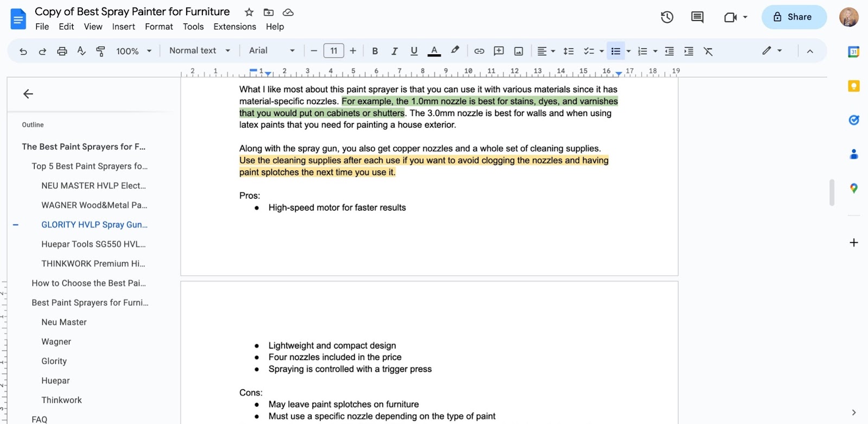The image size is (868, 424).
Task: Check cloud save status icon
Action: click(x=288, y=12)
